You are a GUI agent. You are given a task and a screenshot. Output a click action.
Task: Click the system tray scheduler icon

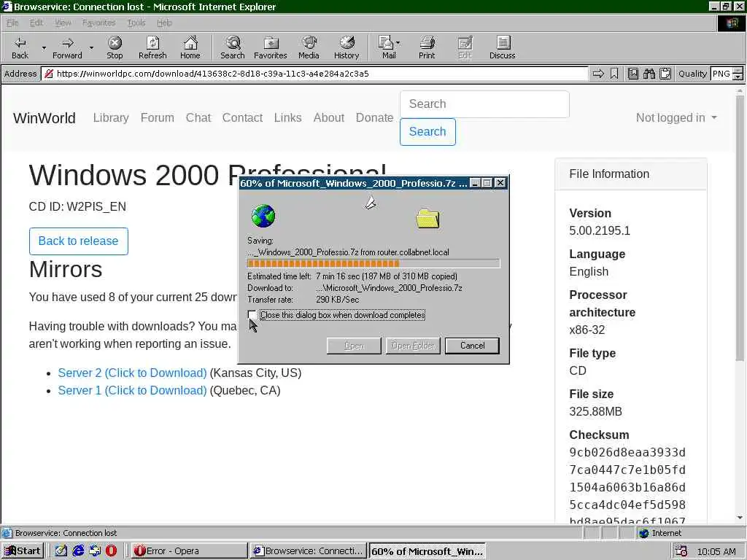pos(681,551)
